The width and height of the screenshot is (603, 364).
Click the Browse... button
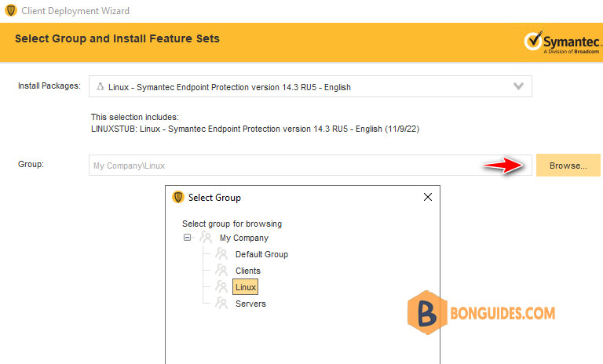point(568,166)
